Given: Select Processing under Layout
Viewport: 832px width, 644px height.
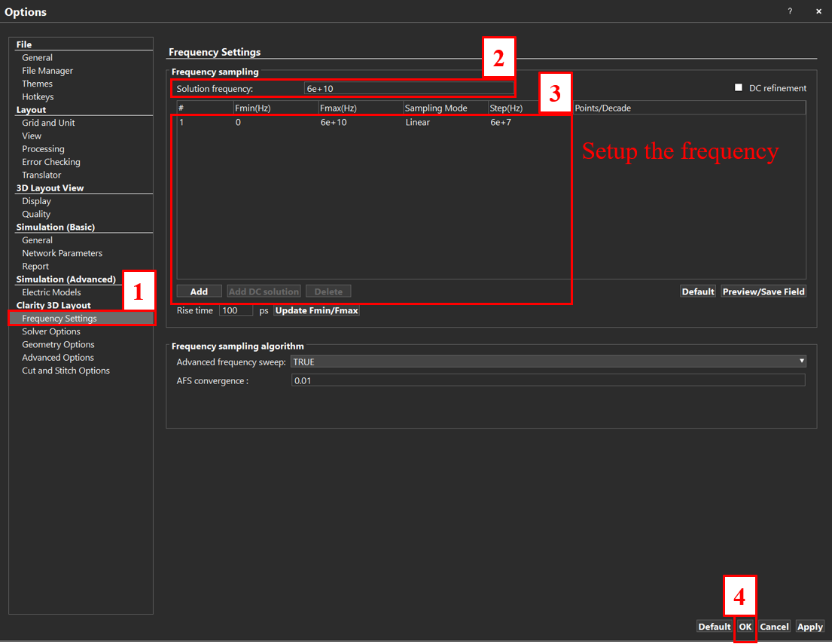Looking at the screenshot, I should (x=43, y=148).
